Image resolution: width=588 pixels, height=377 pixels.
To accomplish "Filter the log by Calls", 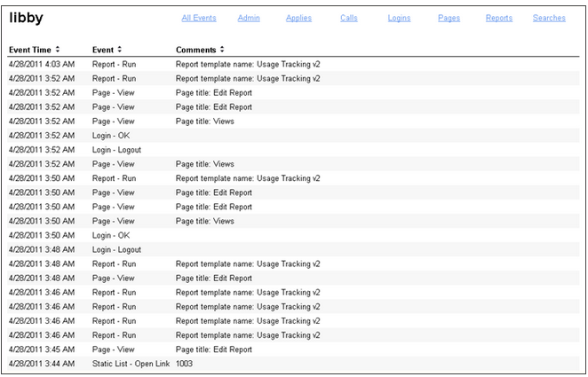I will tap(349, 19).
